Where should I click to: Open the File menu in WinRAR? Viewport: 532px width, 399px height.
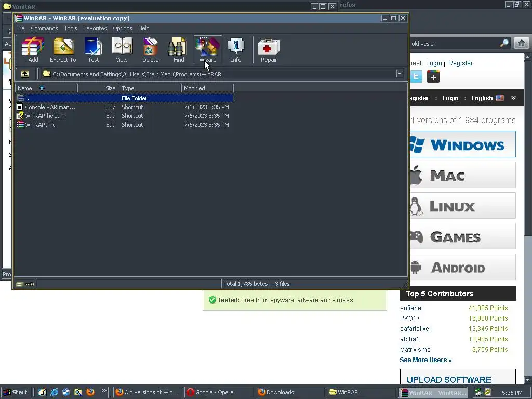pos(20,28)
